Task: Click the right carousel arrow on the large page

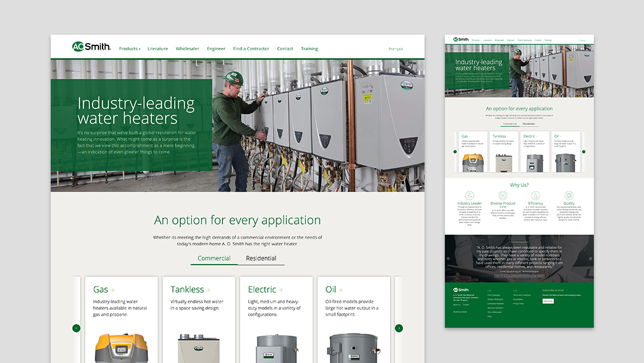Action: 399,328
